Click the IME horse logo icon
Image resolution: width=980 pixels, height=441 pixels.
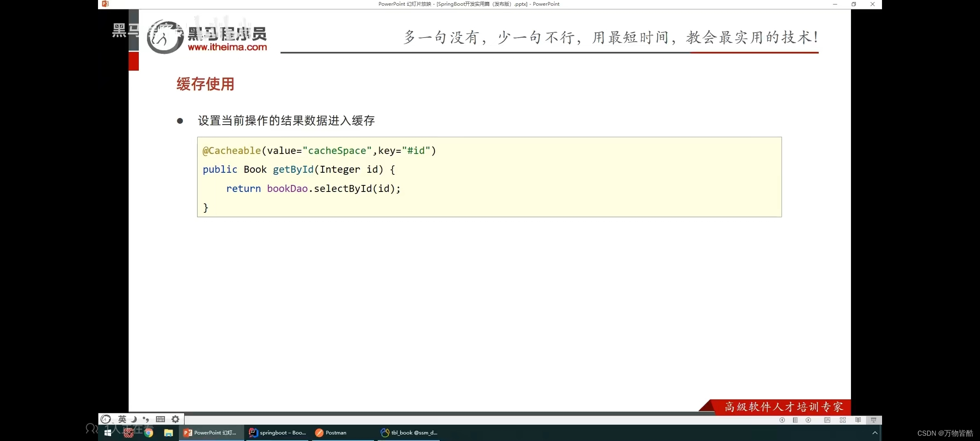(106, 419)
